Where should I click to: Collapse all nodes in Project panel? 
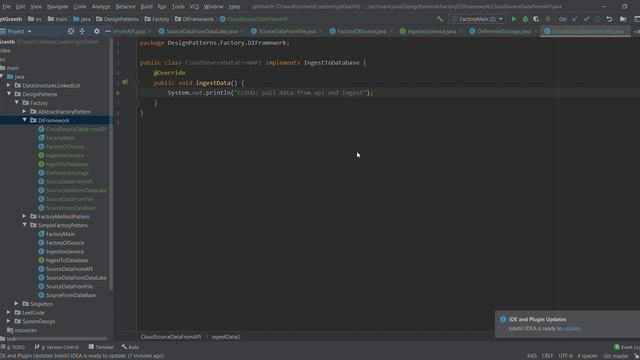point(82,31)
